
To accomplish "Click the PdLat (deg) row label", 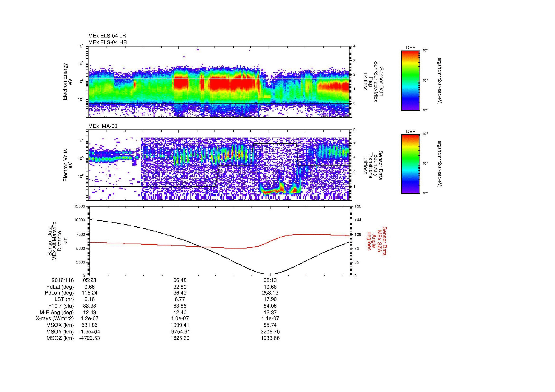I will (60, 287).
